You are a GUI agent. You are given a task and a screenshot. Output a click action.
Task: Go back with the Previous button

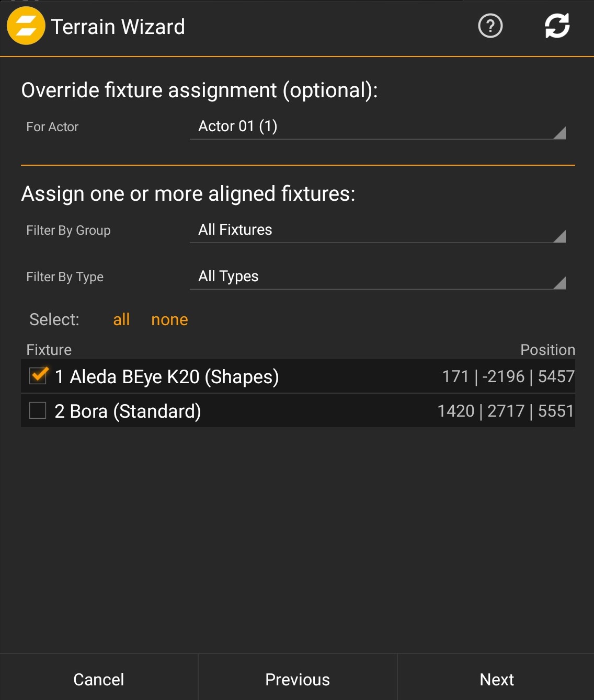[298, 679]
